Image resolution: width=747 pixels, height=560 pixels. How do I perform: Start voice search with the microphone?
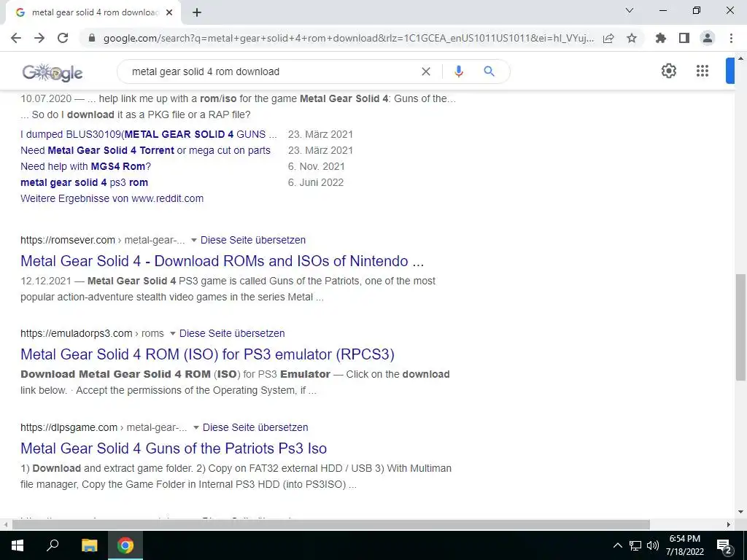[458, 71]
